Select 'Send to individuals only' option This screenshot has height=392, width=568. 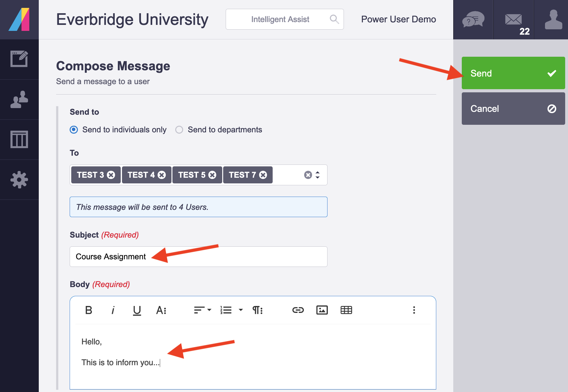(73, 130)
